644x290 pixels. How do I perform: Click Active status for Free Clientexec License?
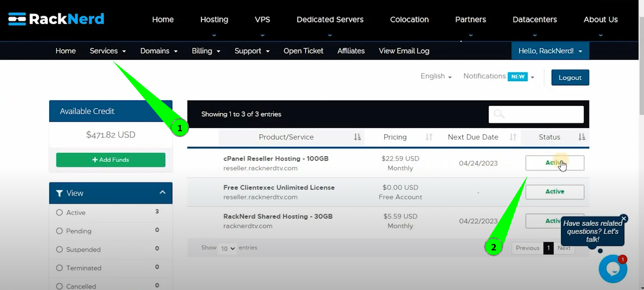pyautogui.click(x=555, y=192)
